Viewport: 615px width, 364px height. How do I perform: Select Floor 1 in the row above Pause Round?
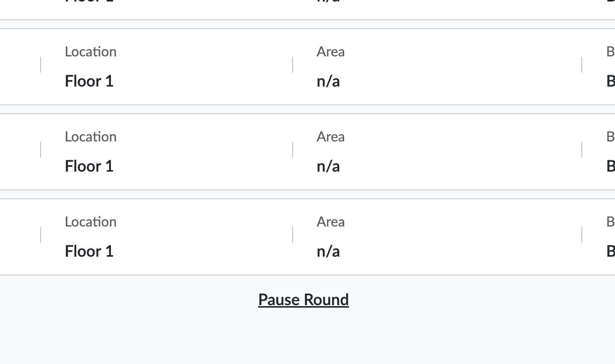pyautogui.click(x=89, y=251)
